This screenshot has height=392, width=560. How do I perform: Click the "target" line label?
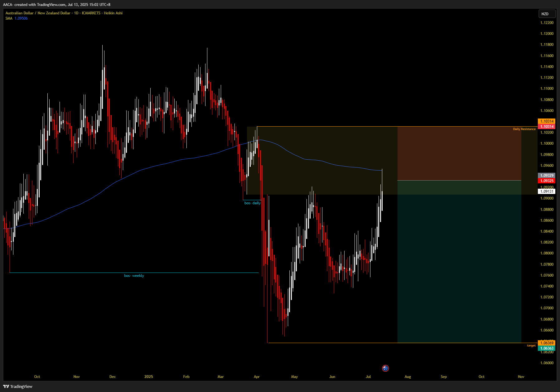(531, 346)
